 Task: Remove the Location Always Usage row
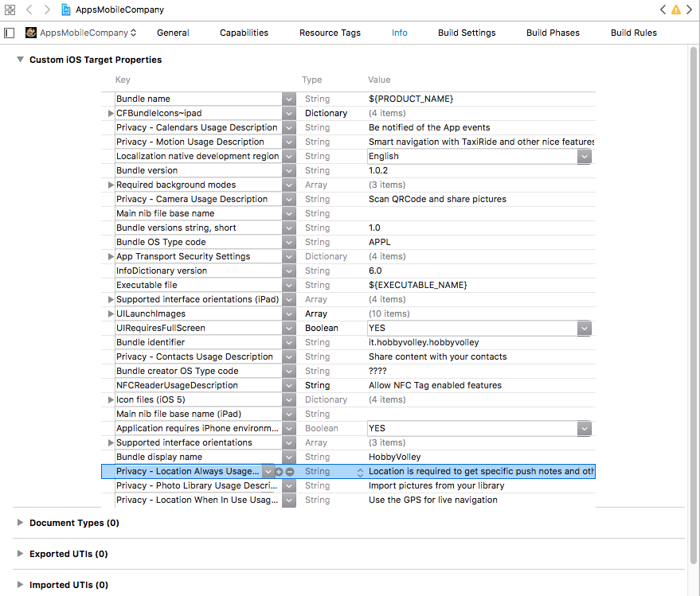point(290,472)
